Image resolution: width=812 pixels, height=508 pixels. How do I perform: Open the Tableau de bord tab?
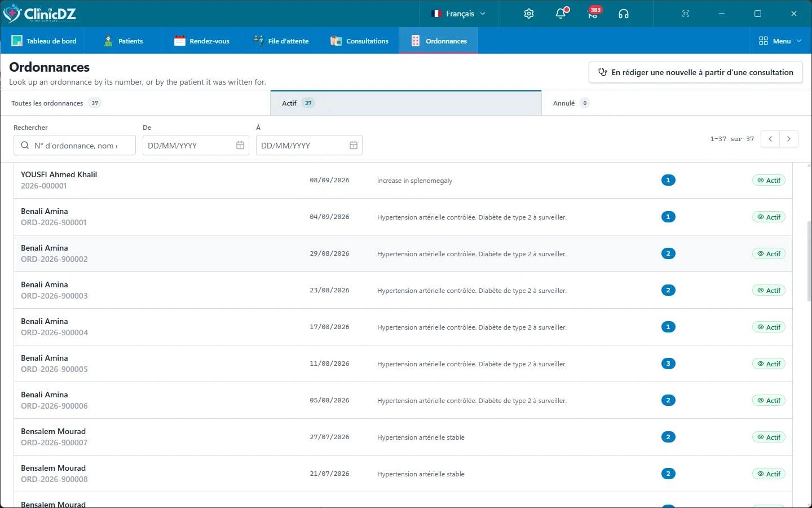pos(44,41)
